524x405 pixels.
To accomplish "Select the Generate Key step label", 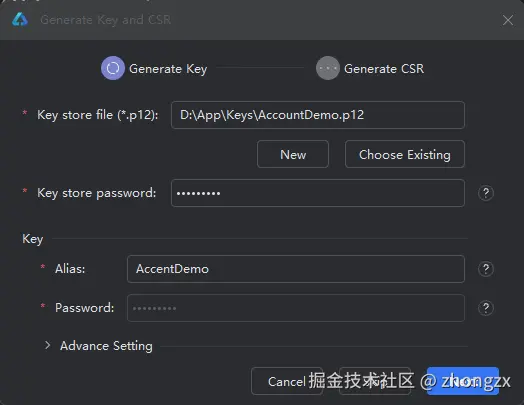I will [168, 69].
